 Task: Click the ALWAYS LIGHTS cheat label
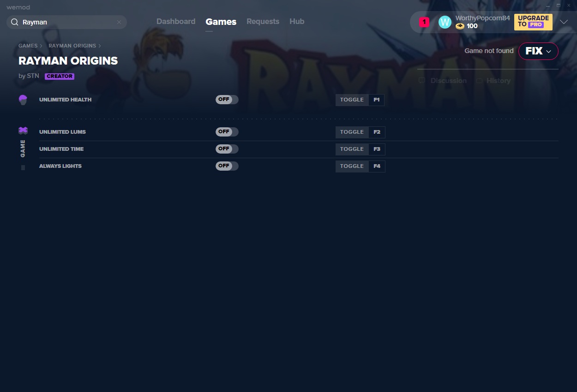tap(60, 166)
